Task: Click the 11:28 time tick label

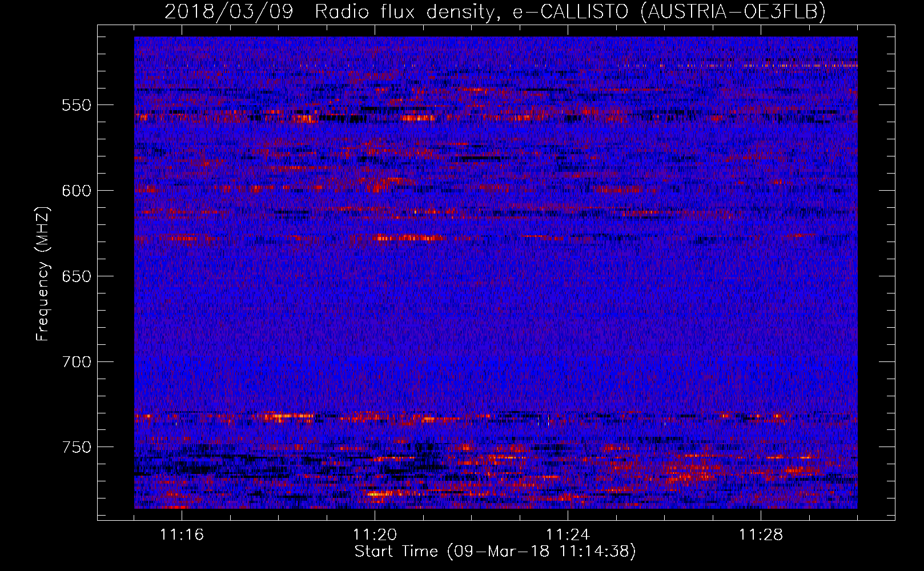Action: coord(761,535)
